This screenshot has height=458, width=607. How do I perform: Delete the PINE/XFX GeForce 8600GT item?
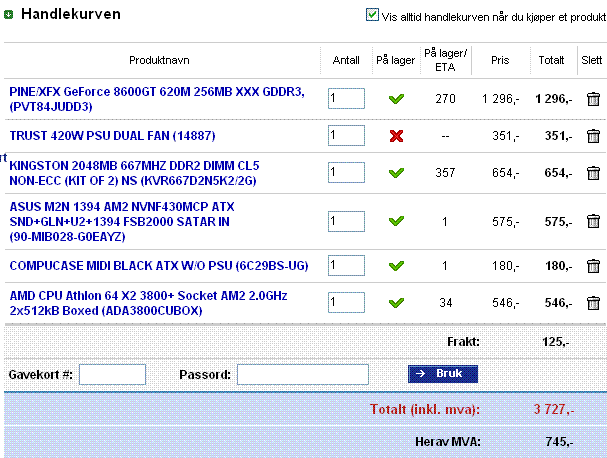click(x=593, y=99)
